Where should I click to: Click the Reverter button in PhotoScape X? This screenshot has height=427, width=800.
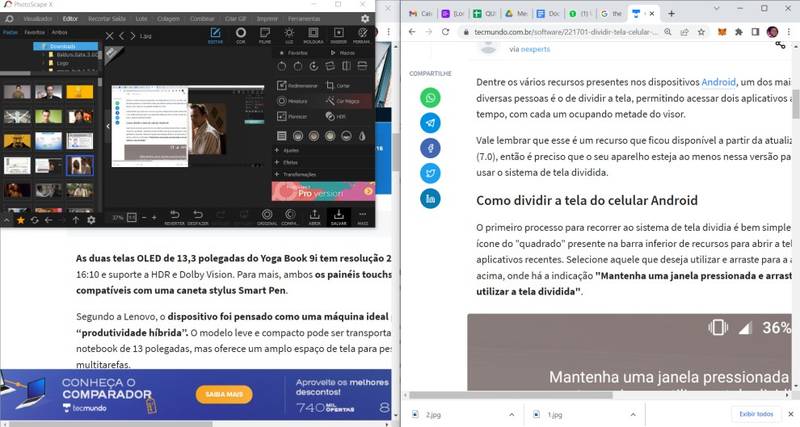[x=174, y=217]
